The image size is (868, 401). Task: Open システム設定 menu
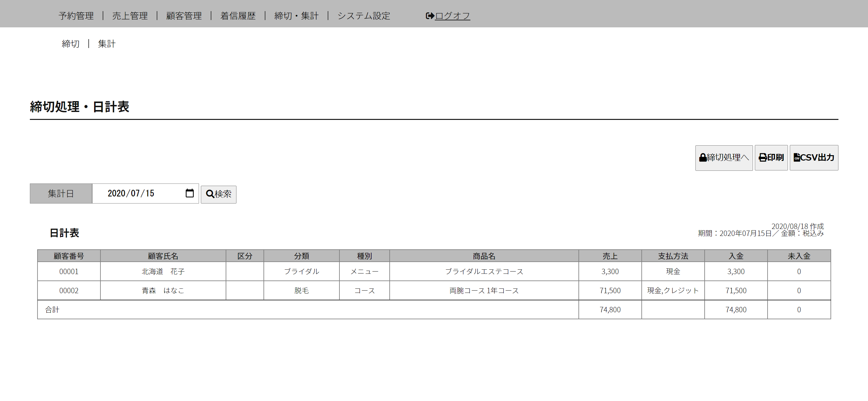(364, 16)
